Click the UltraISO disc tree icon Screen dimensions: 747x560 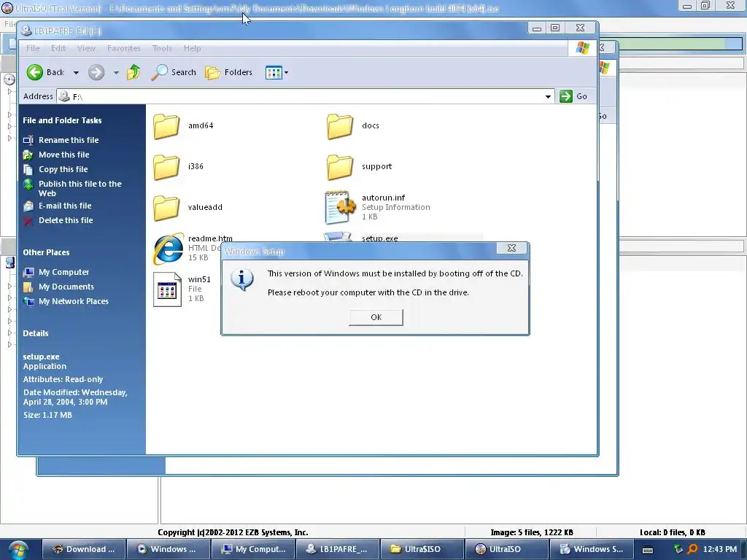9,79
